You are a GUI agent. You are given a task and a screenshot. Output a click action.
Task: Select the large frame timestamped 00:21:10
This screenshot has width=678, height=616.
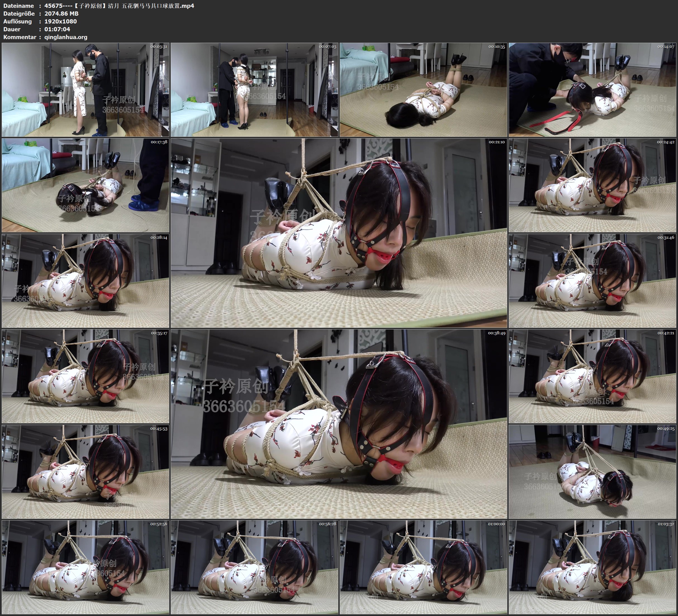point(339,233)
